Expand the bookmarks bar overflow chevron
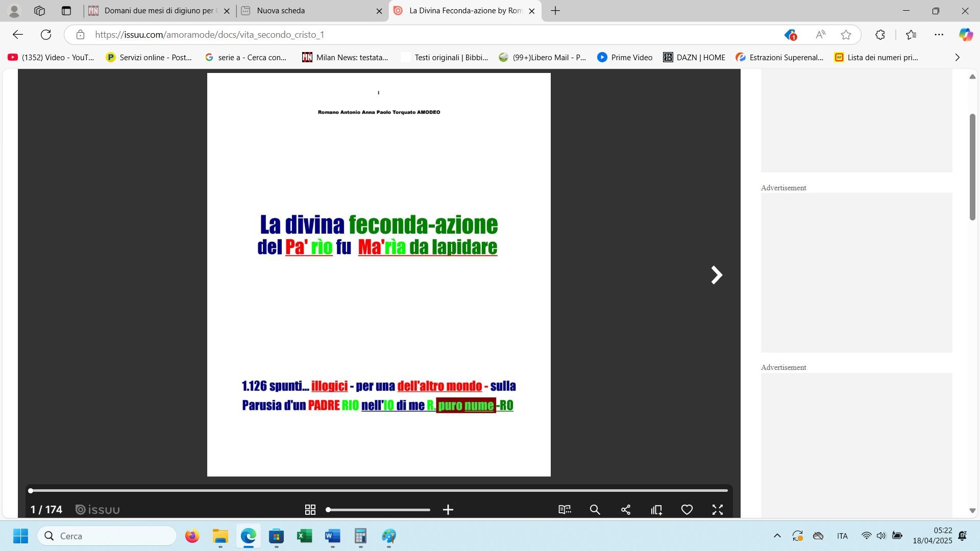980x551 pixels. coord(957,58)
